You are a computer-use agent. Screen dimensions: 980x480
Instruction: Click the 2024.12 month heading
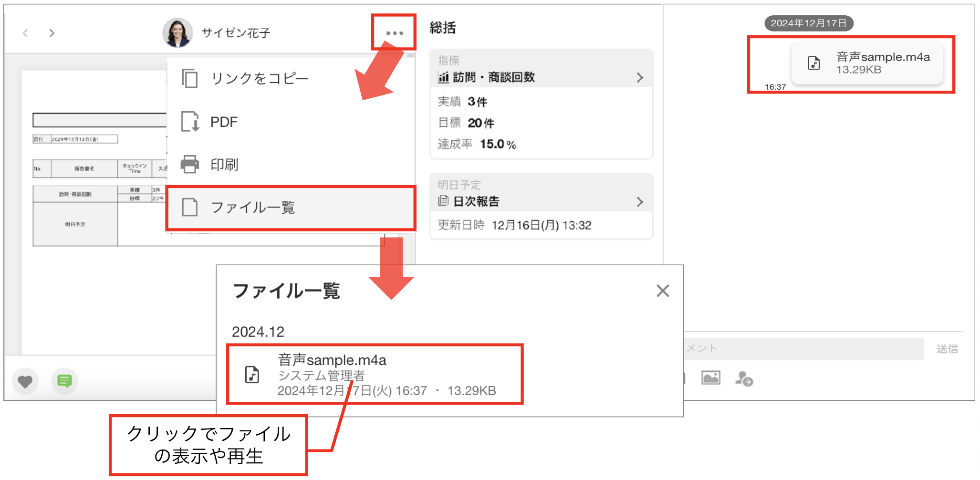258,332
